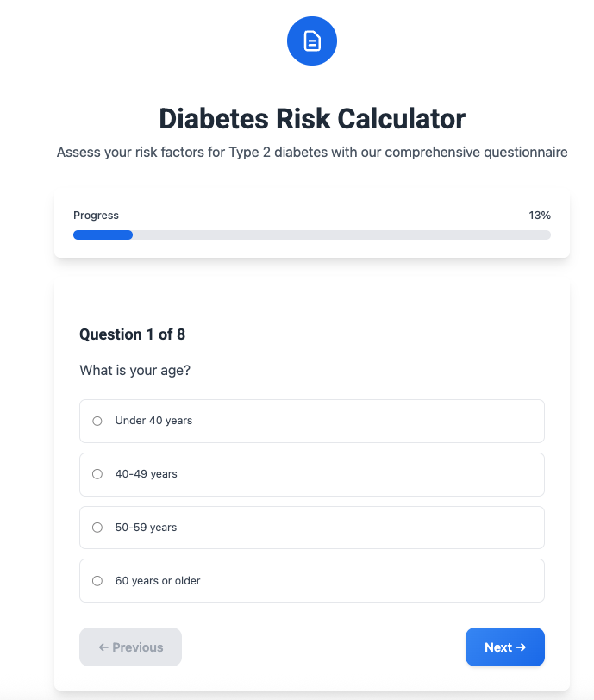Click the Under 40 years option card

[x=312, y=421]
